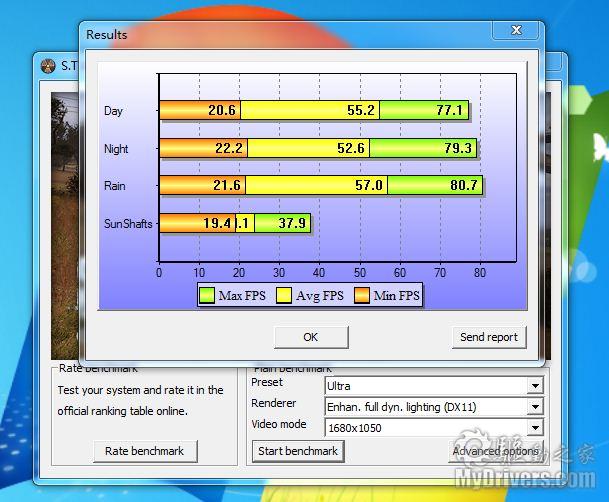The height and width of the screenshot is (502, 609).
Task: Click the Send report button
Action: click(489, 337)
